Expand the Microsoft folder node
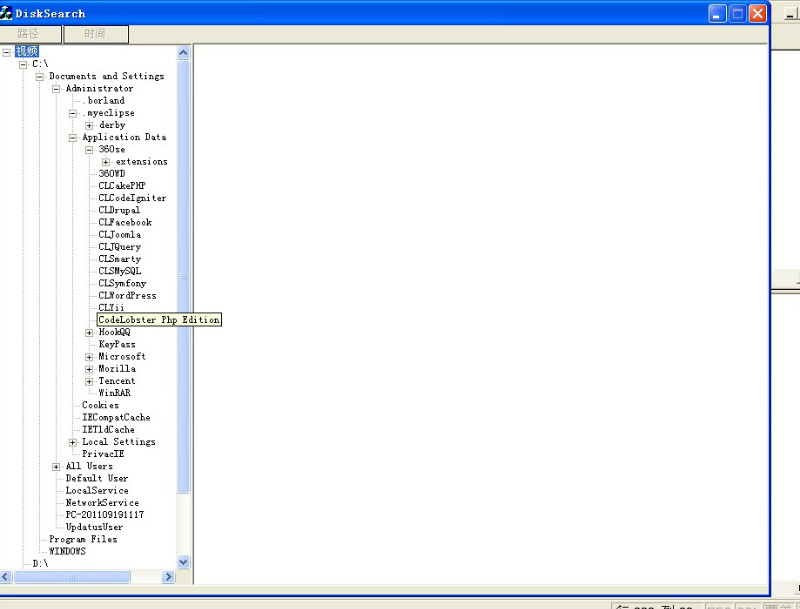 [x=89, y=357]
